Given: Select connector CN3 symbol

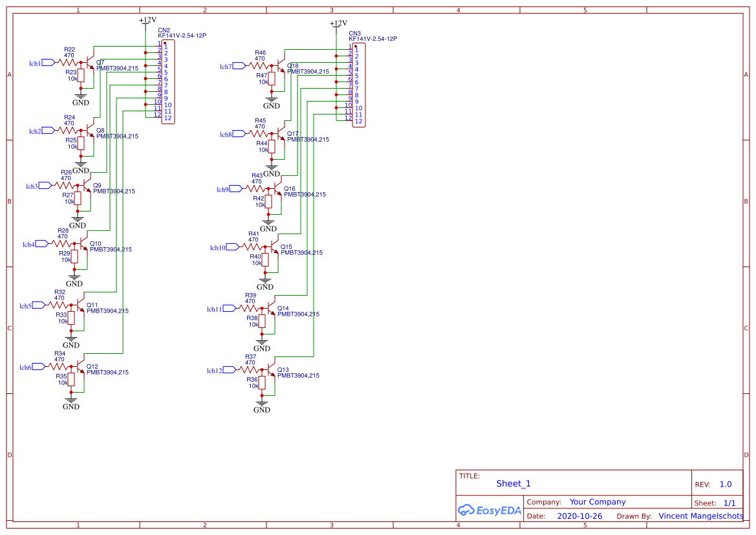Looking at the screenshot, I should tap(359, 84).
